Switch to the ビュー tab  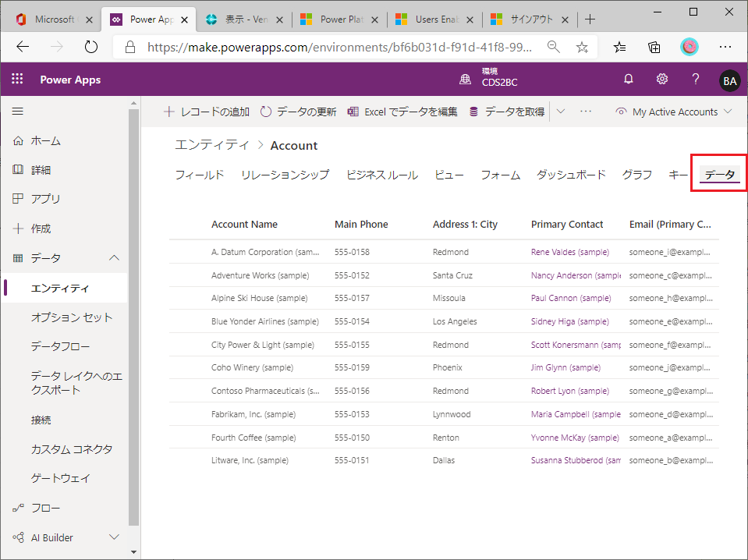click(x=449, y=175)
